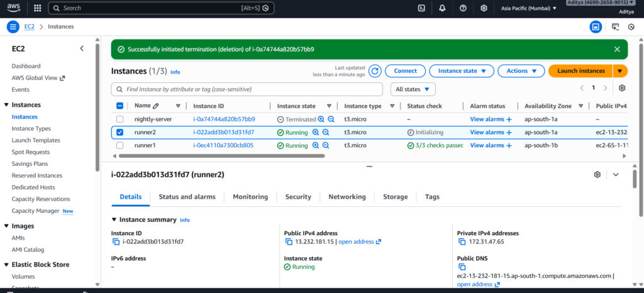Dismiss the termination success banner
This screenshot has width=644, height=293.
(617, 49)
